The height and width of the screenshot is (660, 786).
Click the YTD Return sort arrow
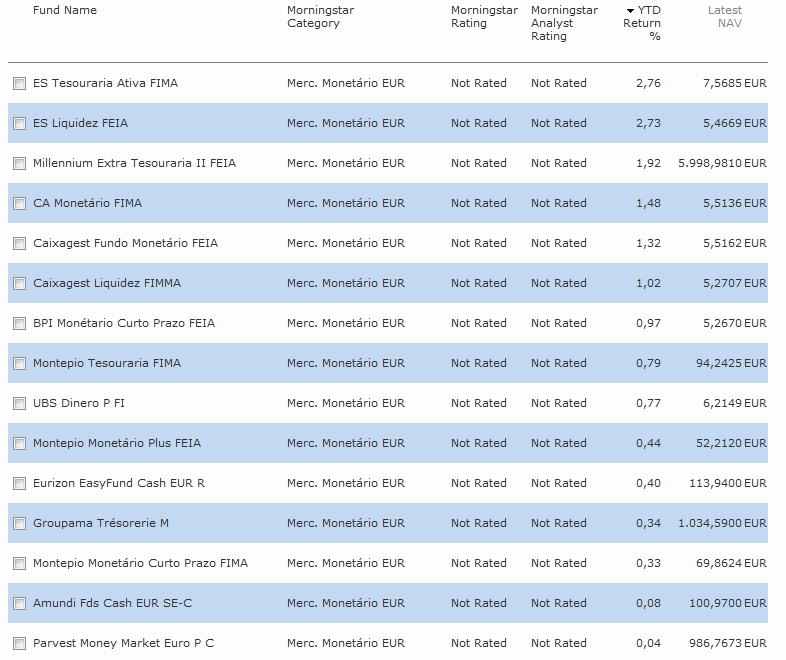click(630, 11)
